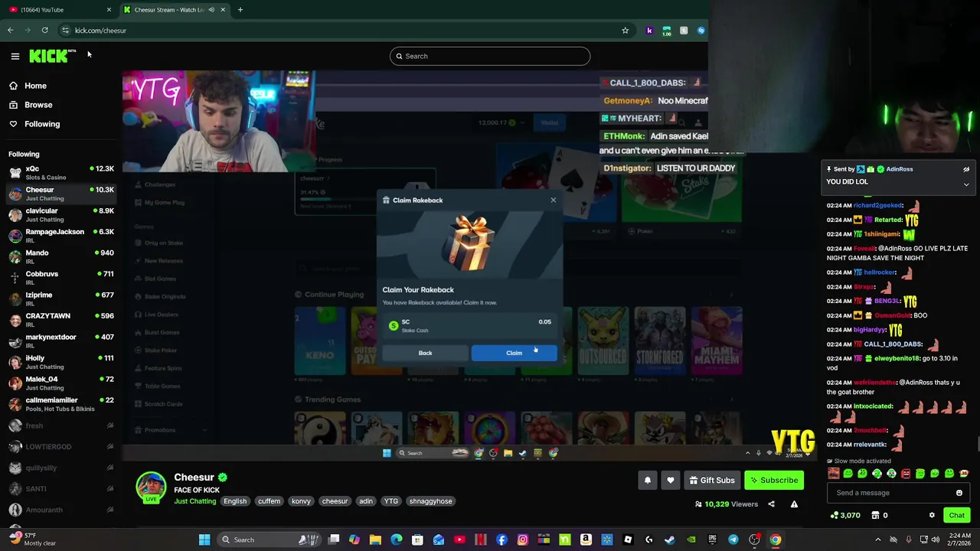The height and width of the screenshot is (551, 980).
Task: Select the YTG tag
Action: click(x=391, y=501)
